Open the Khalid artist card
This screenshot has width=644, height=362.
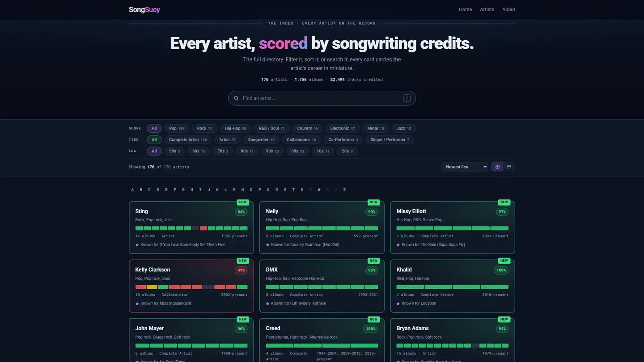click(x=452, y=286)
